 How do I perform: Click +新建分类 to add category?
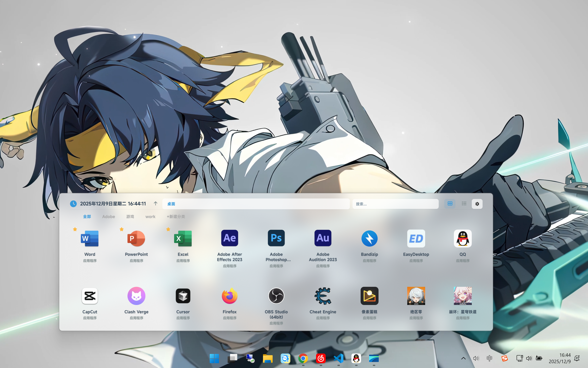pos(176,217)
